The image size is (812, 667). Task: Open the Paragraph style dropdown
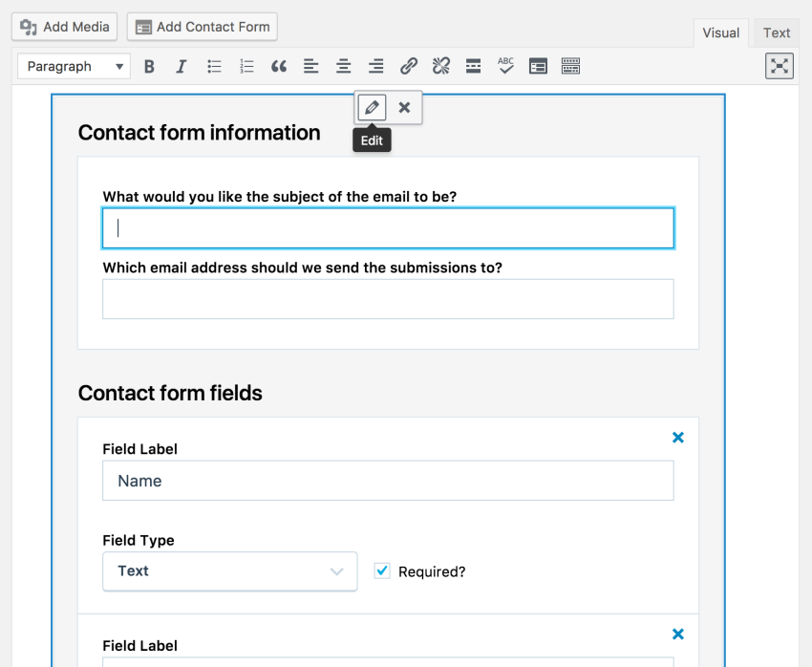pyautogui.click(x=74, y=66)
